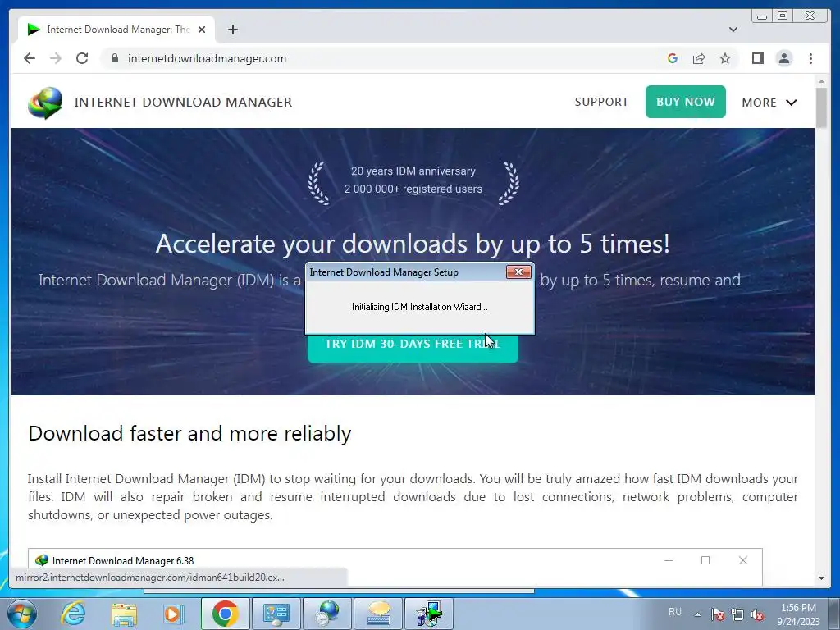Open the globe-with-clock taskbar item
Image resolution: width=840 pixels, height=630 pixels.
tap(327, 614)
